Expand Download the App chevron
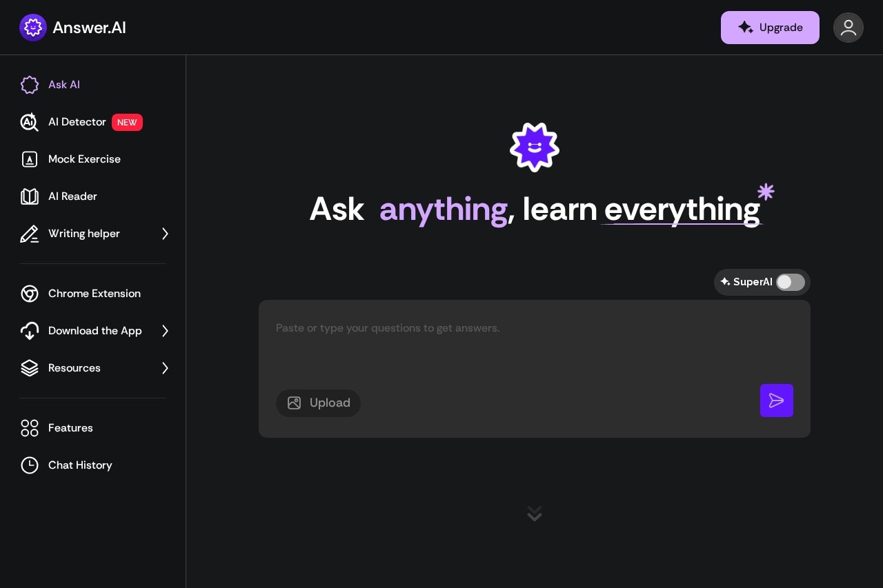Image resolution: width=883 pixels, height=588 pixels. [x=166, y=331]
